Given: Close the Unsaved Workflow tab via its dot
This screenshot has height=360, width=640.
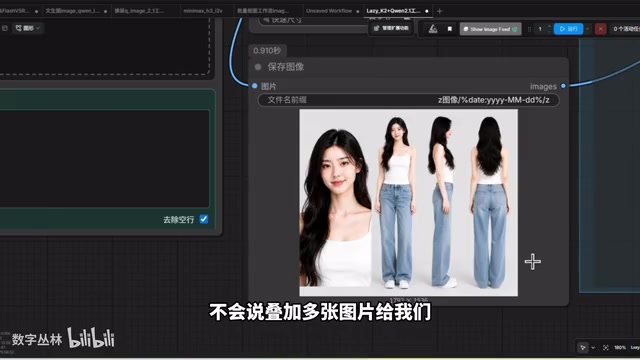Looking at the screenshot, I should tap(358, 11).
